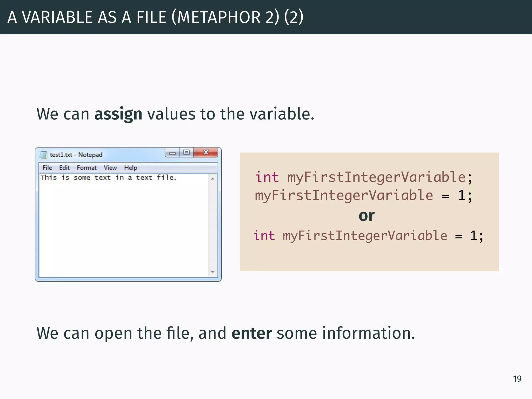Click the Notepad scrollbar up arrow
Viewport: 532px width, 399px height.
[213, 178]
